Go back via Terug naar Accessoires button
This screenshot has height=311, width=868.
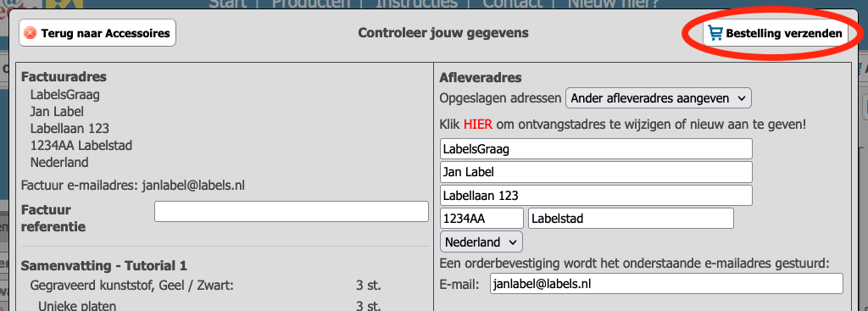tap(97, 33)
